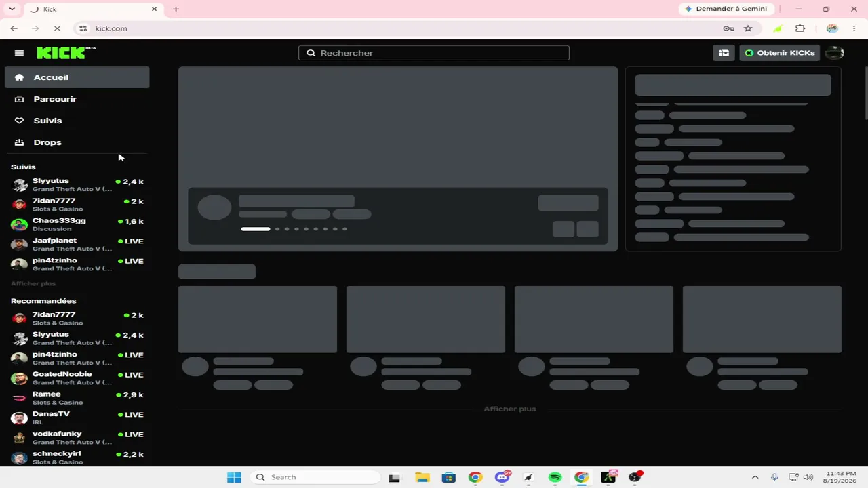Open the Chrome profile avatar
Image resolution: width=868 pixels, height=488 pixels.
832,28
